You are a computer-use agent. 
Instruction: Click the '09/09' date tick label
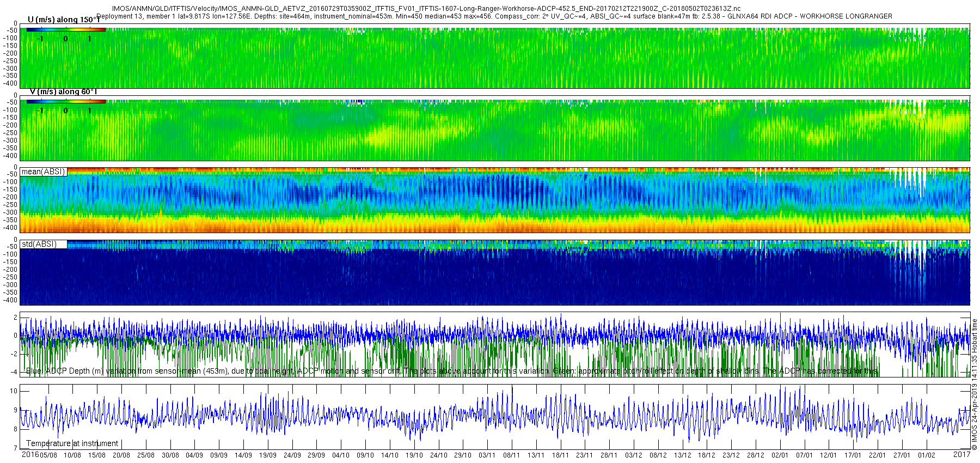219,455
